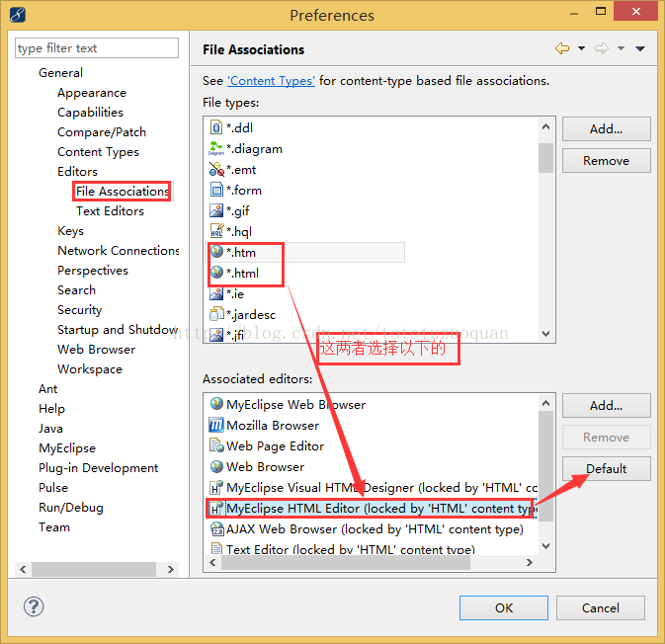The width and height of the screenshot is (665, 644).
Task: Click the *.gif image icon
Action: coord(216,210)
